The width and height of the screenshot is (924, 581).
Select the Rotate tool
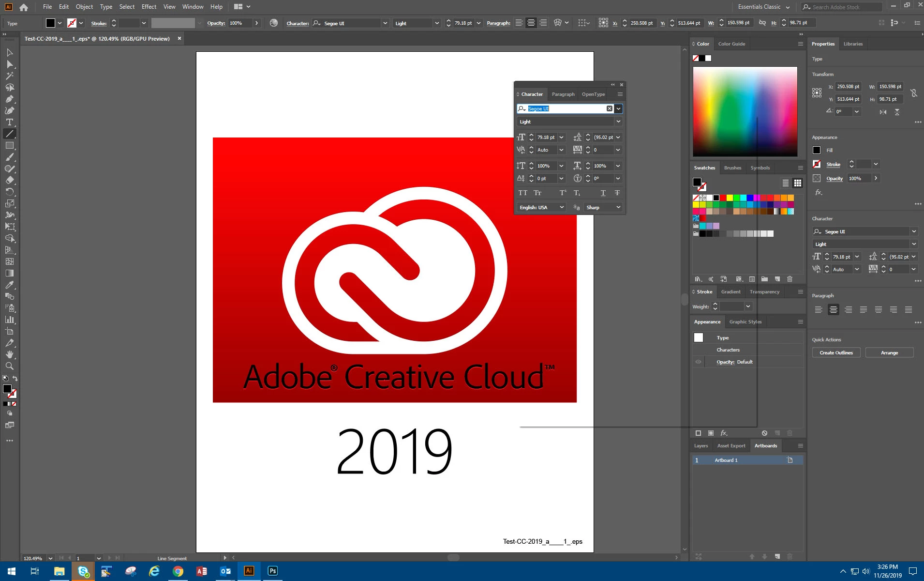click(x=10, y=192)
